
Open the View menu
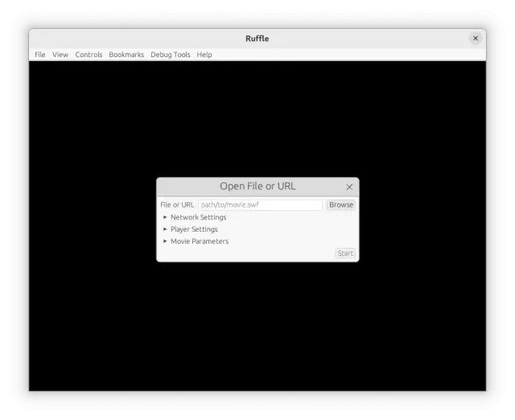pyautogui.click(x=60, y=55)
